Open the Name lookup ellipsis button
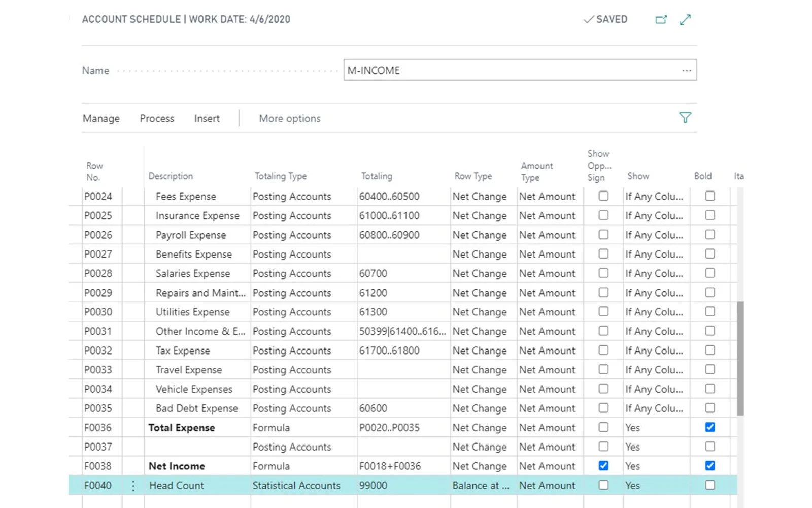This screenshot has width=812, height=508. point(687,70)
